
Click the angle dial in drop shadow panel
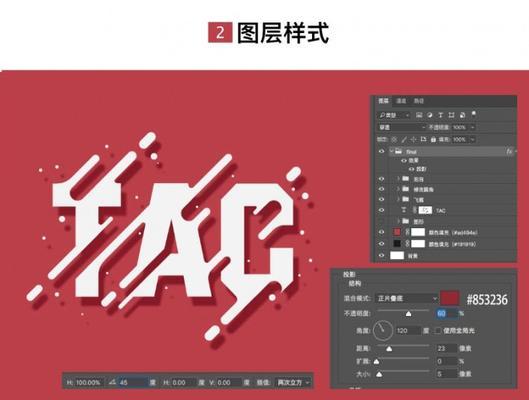383,330
